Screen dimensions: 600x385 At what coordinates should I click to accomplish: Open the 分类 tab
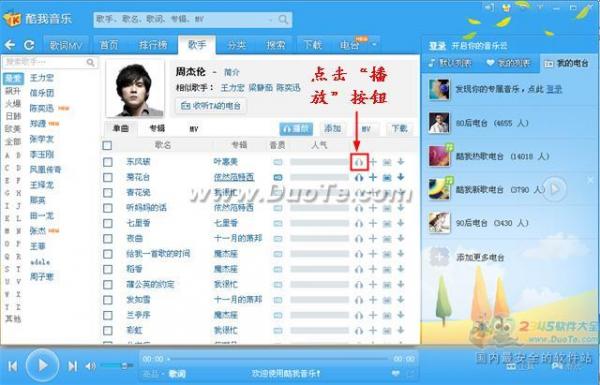(237, 45)
